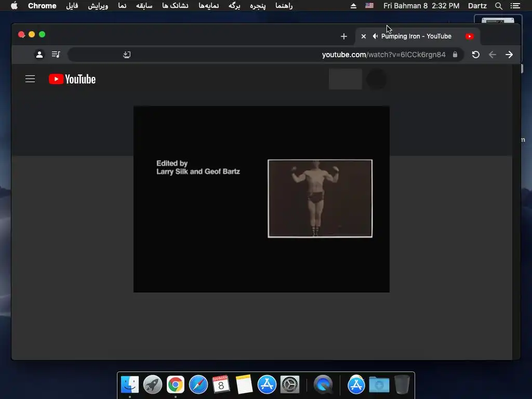This screenshot has height=399, width=532.
Task: Click the install page icon in address bar
Action: (x=127, y=55)
